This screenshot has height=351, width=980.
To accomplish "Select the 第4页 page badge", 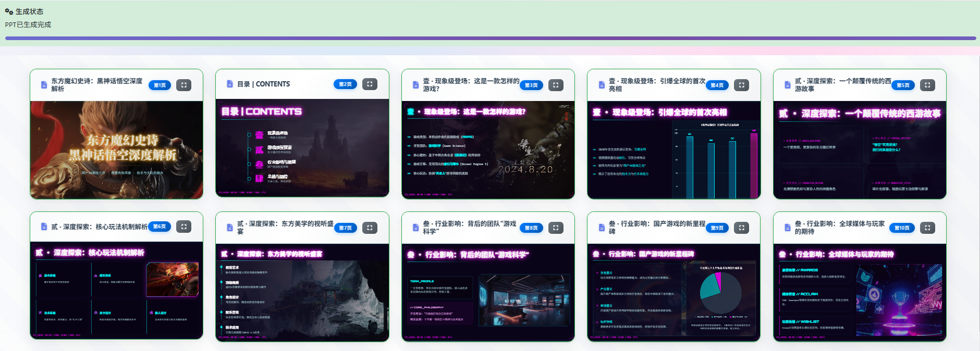I will pyautogui.click(x=717, y=85).
